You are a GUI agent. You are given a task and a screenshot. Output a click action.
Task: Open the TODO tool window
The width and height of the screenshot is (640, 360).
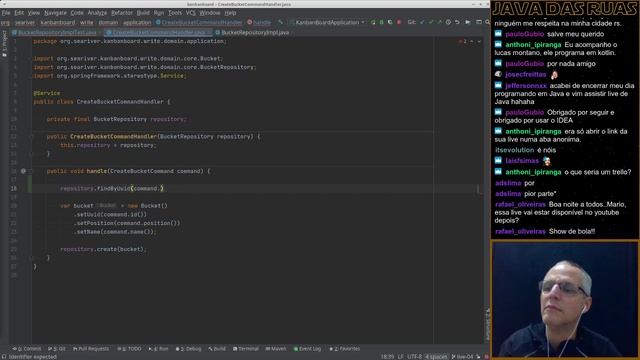coord(129,349)
